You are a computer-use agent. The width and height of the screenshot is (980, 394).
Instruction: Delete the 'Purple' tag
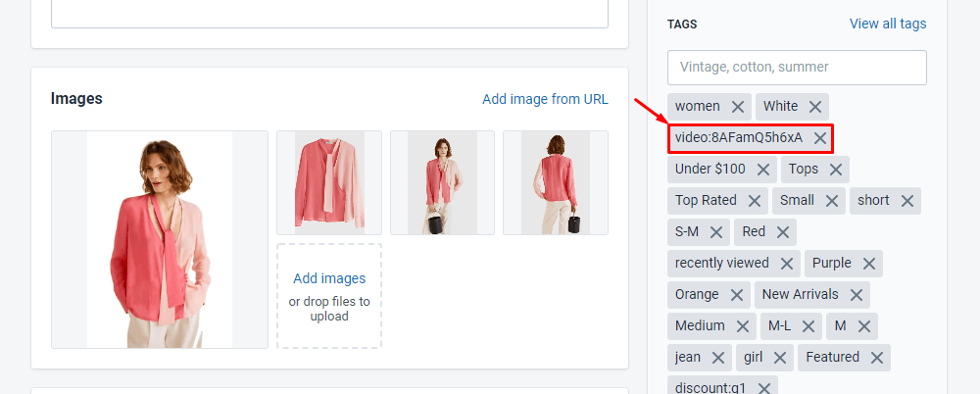[x=868, y=264]
